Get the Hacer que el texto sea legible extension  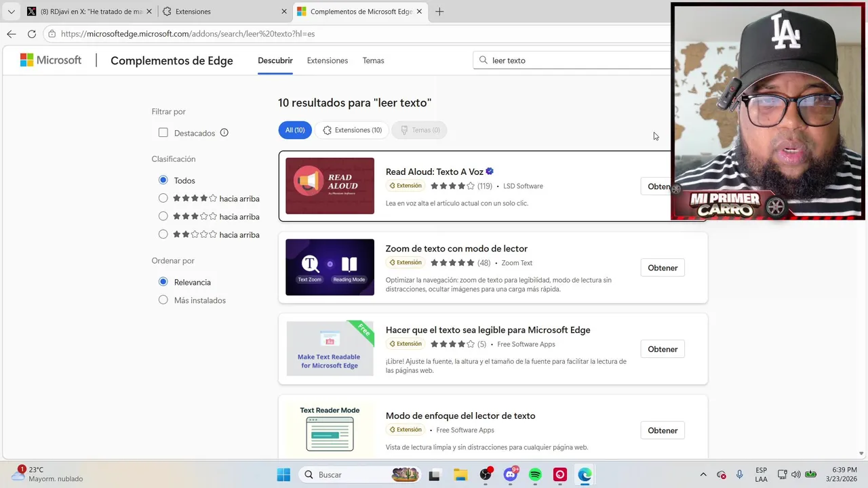pos(663,349)
